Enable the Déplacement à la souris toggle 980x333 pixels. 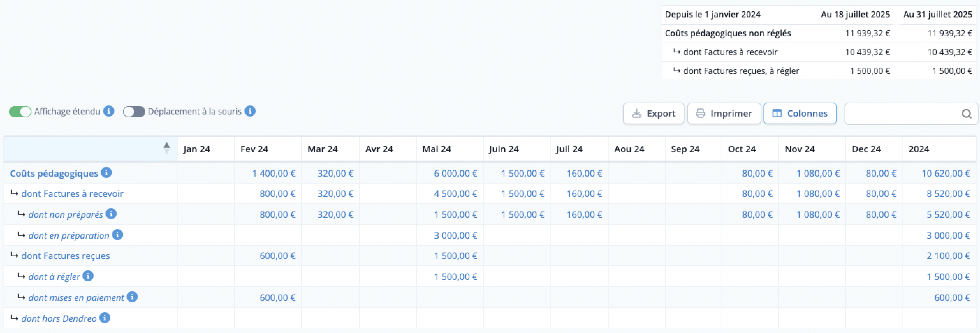coord(134,112)
